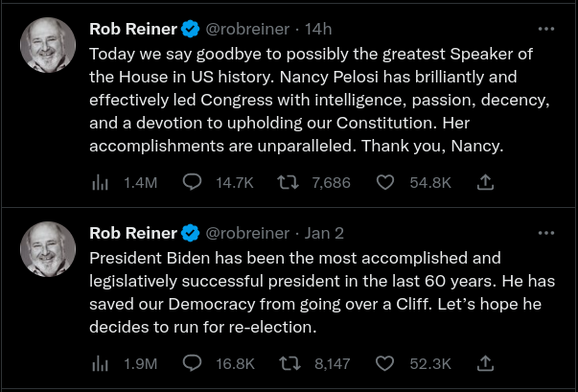Reply to the Nancy Pelosi tweet

(191, 182)
